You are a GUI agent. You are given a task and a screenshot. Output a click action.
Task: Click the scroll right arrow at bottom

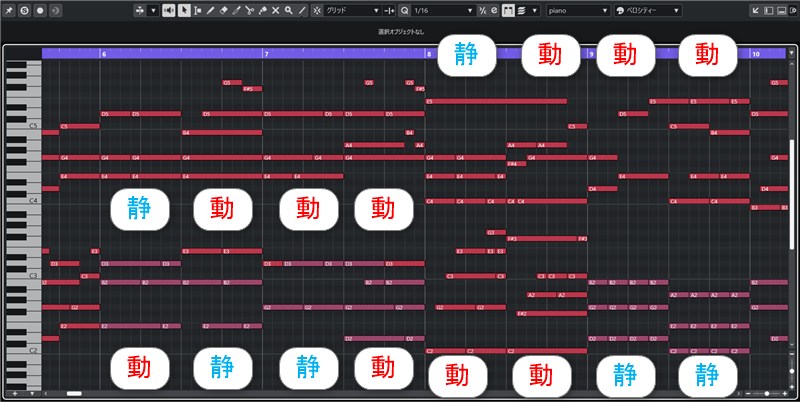739,393
